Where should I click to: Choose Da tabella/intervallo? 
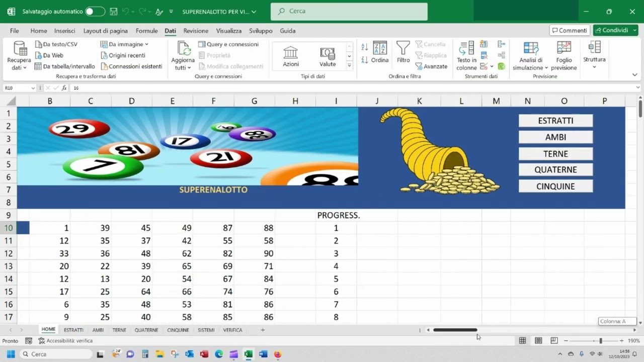pos(64,66)
